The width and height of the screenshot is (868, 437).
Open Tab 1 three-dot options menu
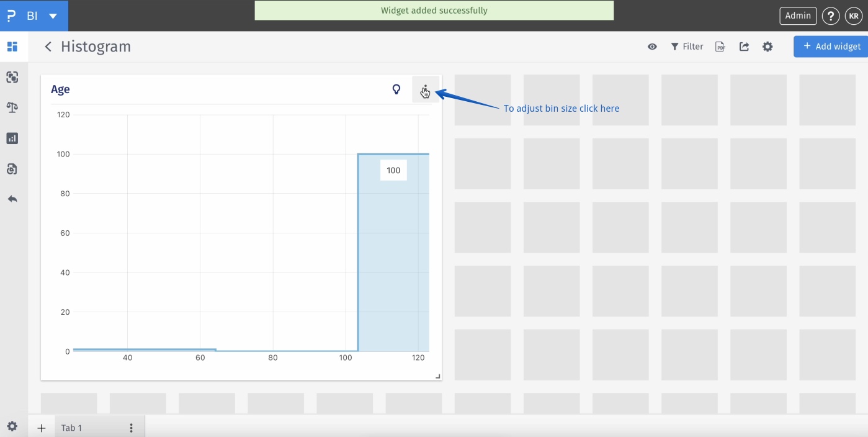pos(131,428)
